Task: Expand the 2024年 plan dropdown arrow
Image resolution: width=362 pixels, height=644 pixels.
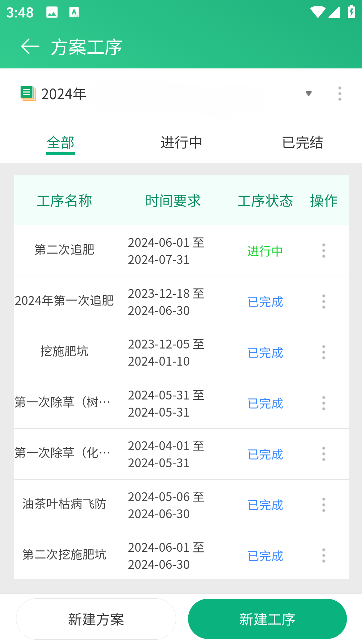Action: [x=308, y=94]
